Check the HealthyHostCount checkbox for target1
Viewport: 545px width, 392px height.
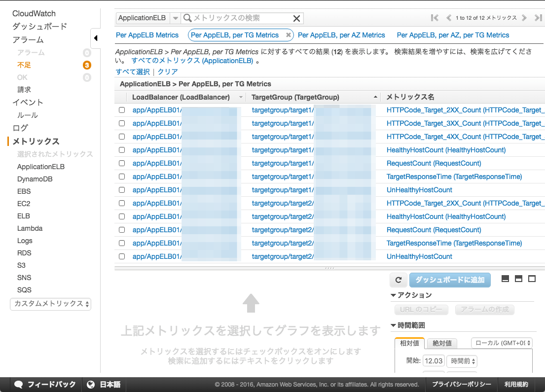(121, 150)
